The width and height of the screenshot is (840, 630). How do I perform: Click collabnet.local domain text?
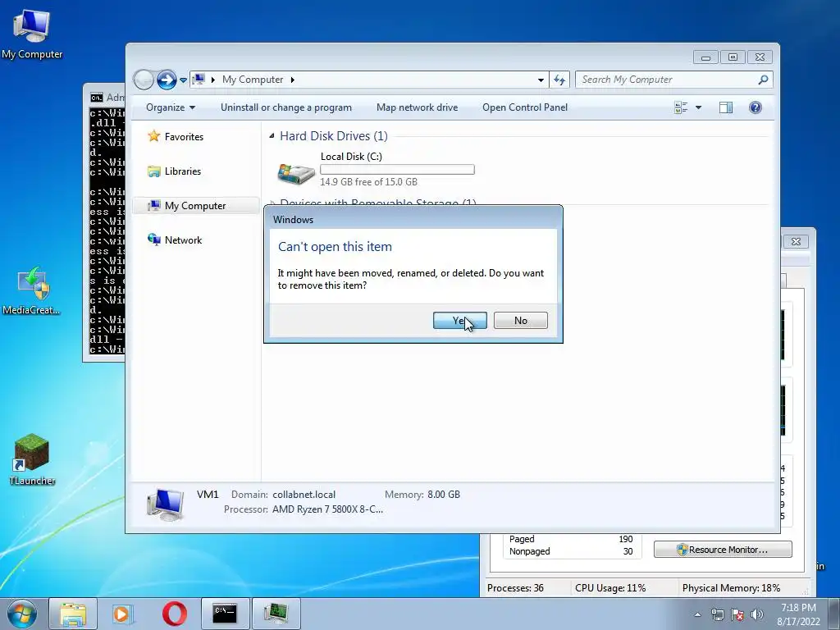304,495
